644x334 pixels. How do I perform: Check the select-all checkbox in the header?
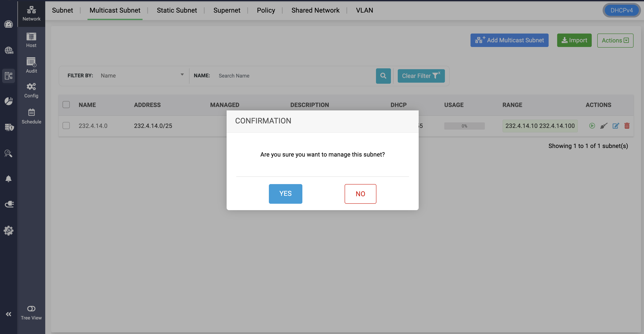pos(66,105)
